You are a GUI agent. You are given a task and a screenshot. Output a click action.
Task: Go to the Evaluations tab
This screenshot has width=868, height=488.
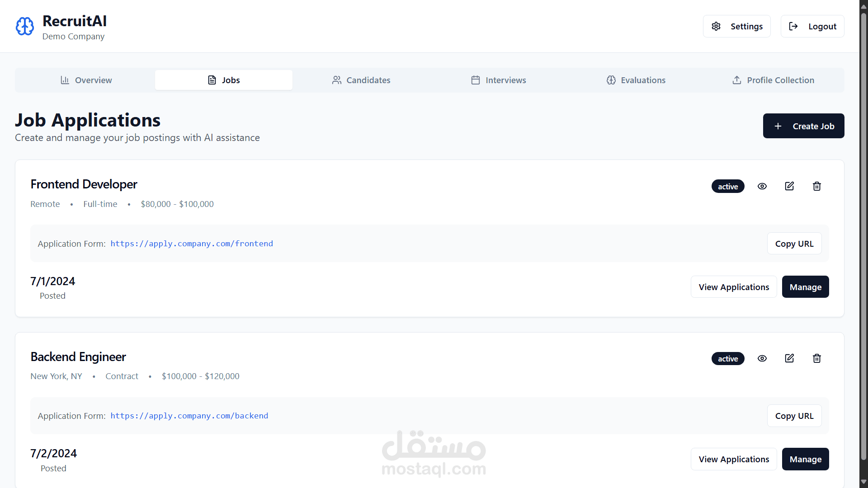pyautogui.click(x=636, y=80)
